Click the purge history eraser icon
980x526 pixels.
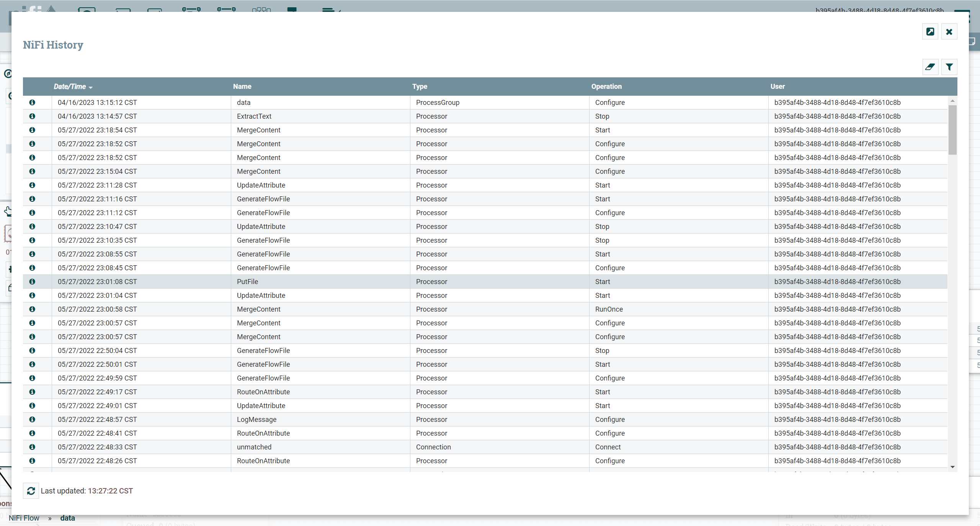click(930, 67)
